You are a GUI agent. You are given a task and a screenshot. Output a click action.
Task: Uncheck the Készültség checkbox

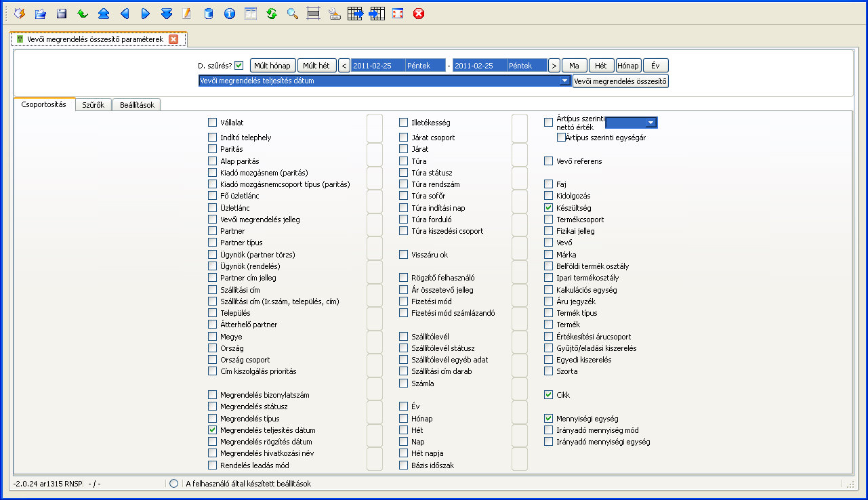click(x=549, y=208)
